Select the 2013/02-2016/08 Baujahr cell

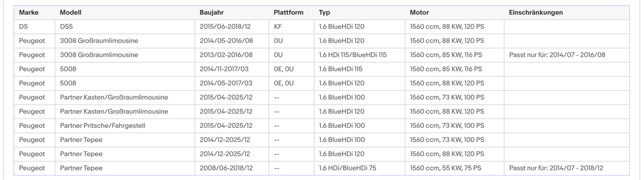click(226, 55)
